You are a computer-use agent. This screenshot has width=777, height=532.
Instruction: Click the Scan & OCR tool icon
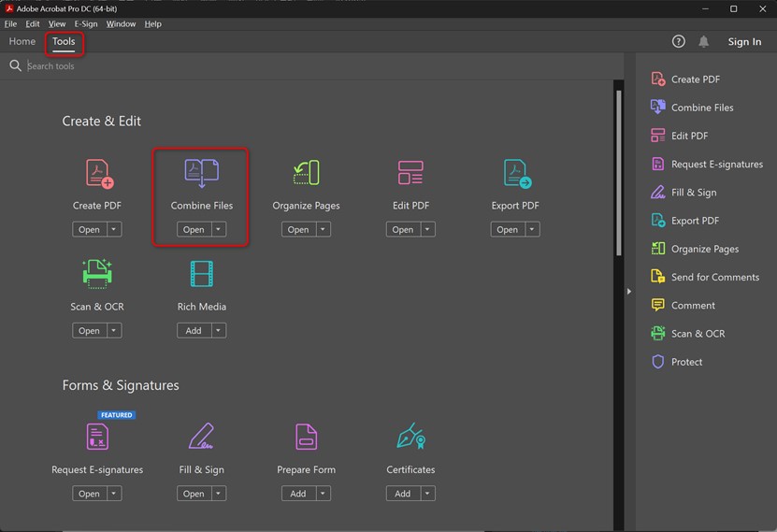[97, 273]
